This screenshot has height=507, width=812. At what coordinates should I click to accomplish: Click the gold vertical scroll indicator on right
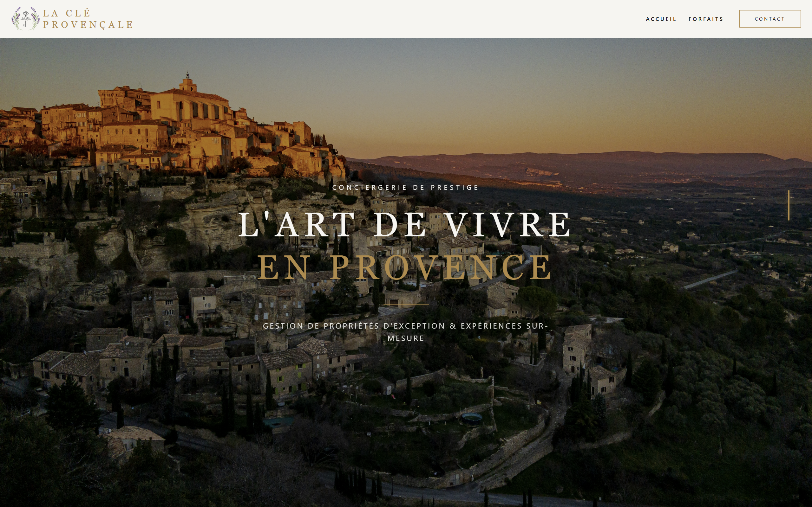pyautogui.click(x=789, y=205)
